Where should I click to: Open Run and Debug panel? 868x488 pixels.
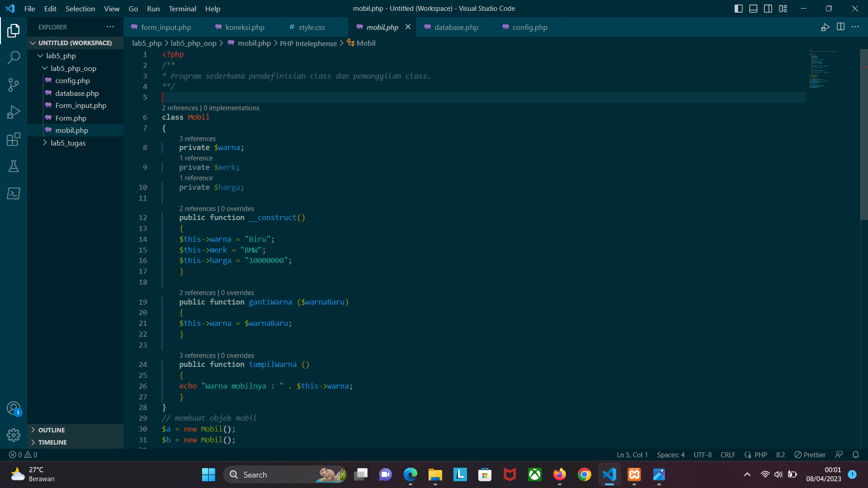(x=14, y=112)
